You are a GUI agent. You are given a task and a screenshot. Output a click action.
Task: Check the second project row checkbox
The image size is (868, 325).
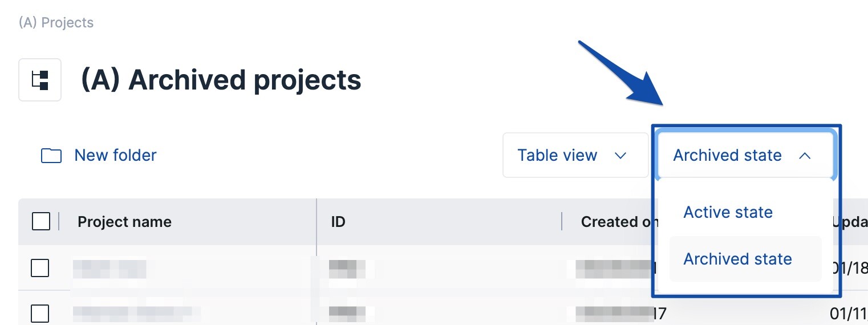click(40, 314)
